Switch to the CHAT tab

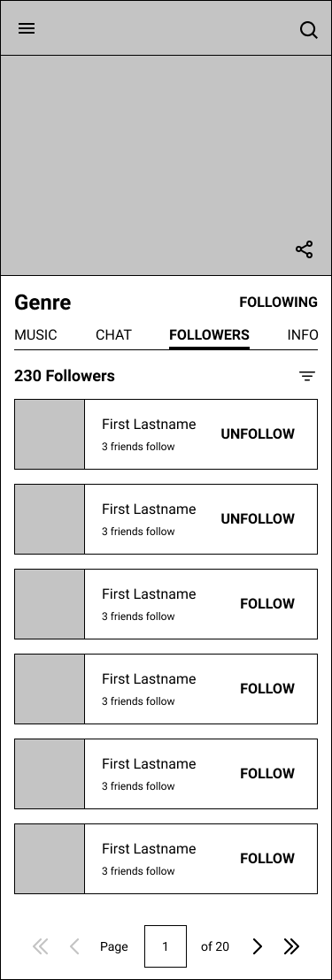[x=114, y=335]
